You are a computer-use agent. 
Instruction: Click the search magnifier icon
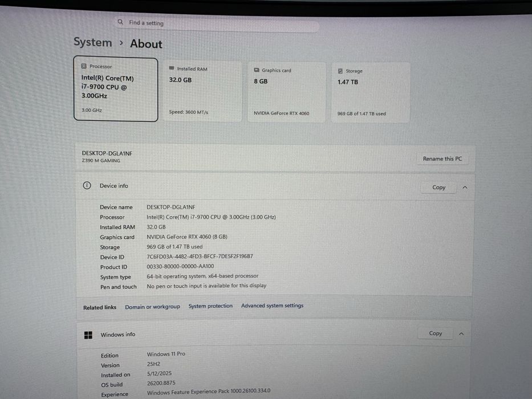(120, 22)
